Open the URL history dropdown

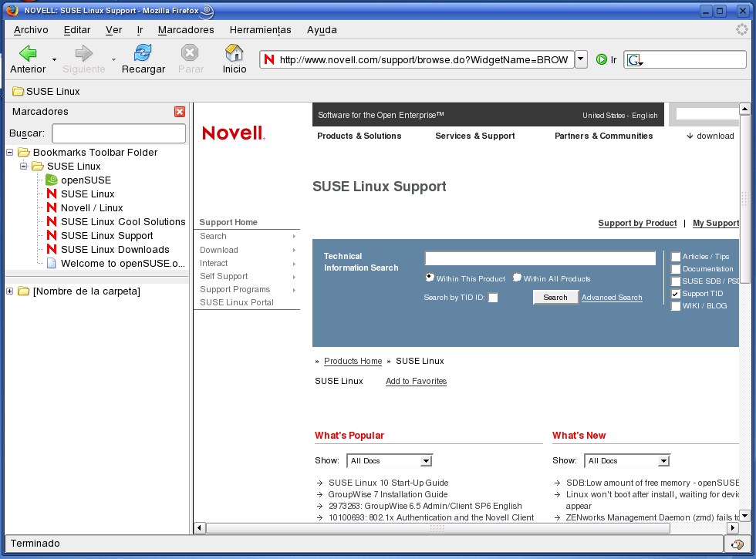click(581, 60)
